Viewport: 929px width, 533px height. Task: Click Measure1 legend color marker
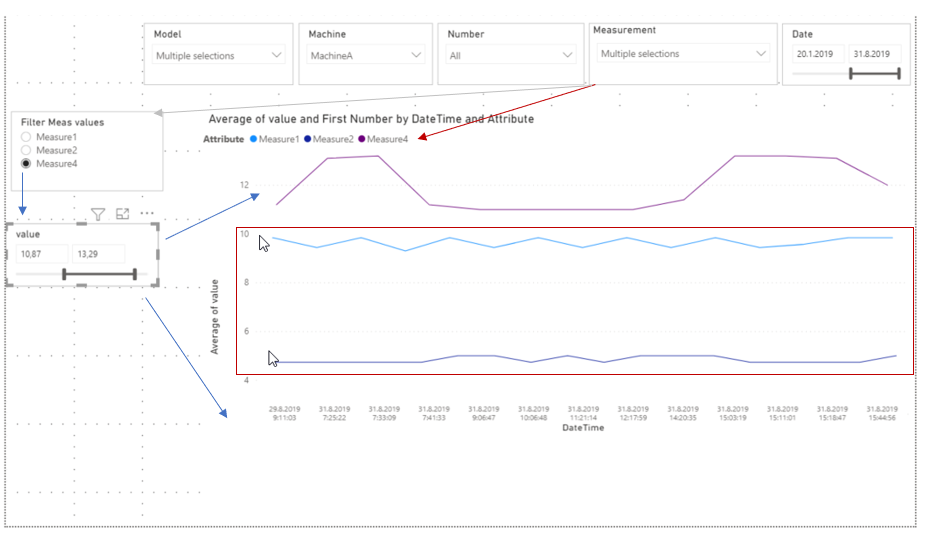254,139
